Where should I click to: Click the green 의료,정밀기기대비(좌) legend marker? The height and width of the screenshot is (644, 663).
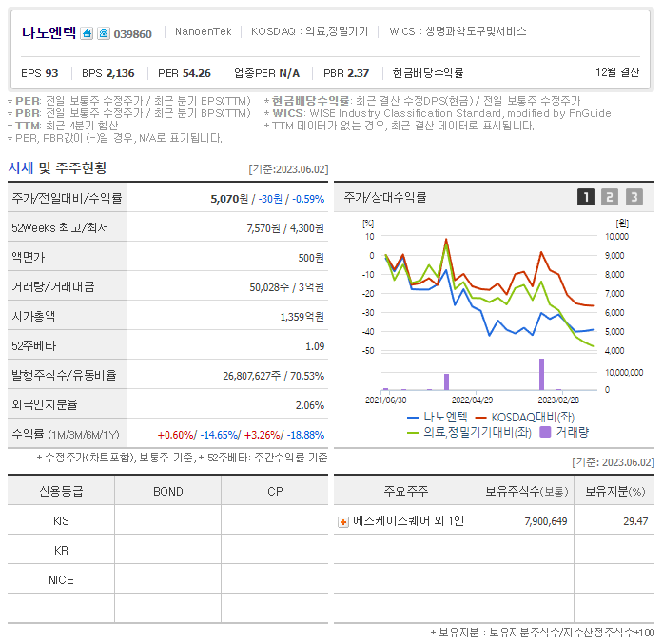coord(413,433)
